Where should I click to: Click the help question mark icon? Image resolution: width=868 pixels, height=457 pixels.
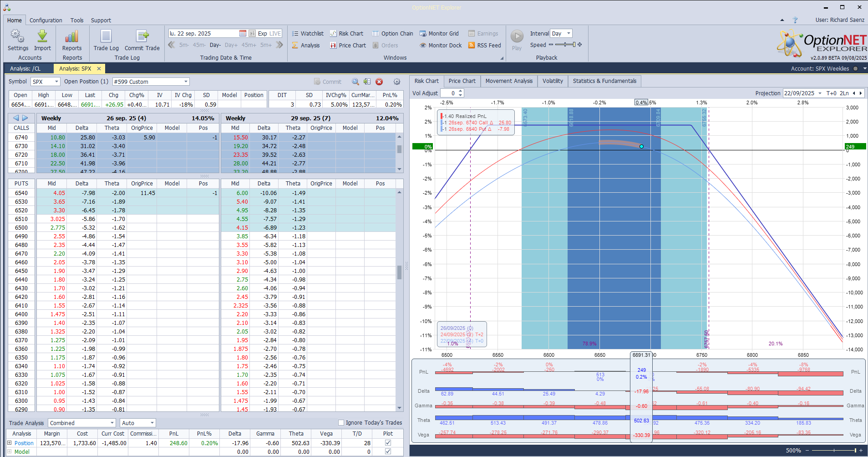795,20
